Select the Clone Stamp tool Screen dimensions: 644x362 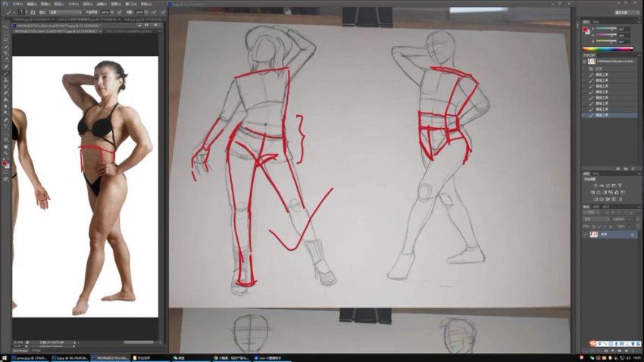[6, 80]
